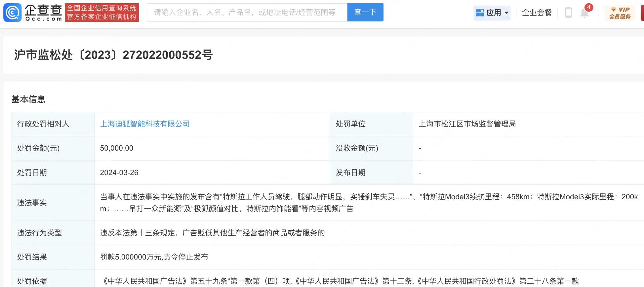Select the 没收金额(元) label
644x287 pixels.
click(357, 148)
